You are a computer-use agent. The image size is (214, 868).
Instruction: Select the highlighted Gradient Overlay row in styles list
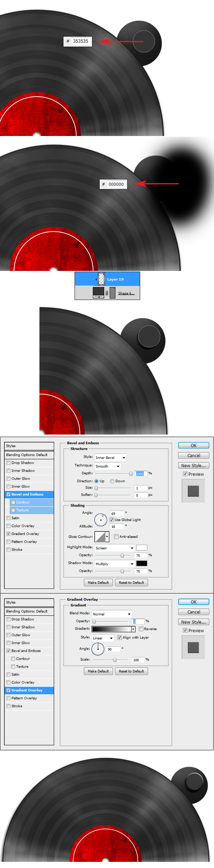29,690
